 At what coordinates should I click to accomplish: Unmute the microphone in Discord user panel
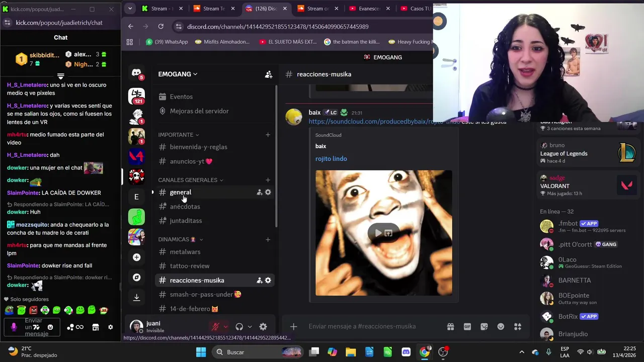[215, 326]
